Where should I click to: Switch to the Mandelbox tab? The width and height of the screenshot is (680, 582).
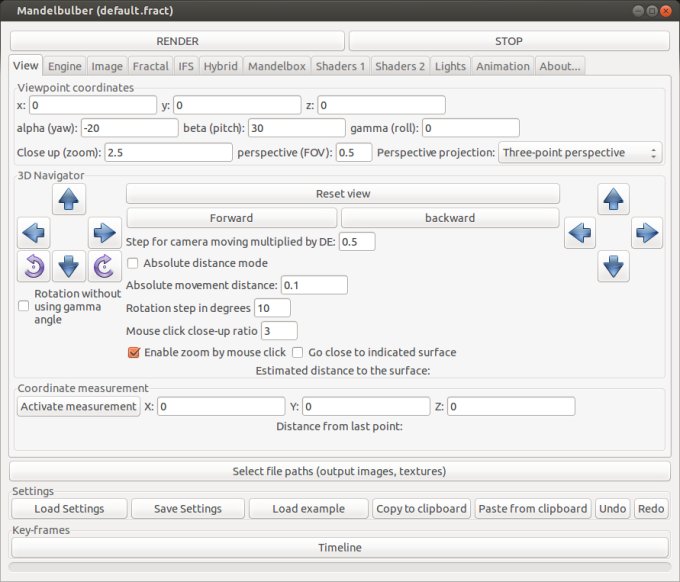click(275, 66)
